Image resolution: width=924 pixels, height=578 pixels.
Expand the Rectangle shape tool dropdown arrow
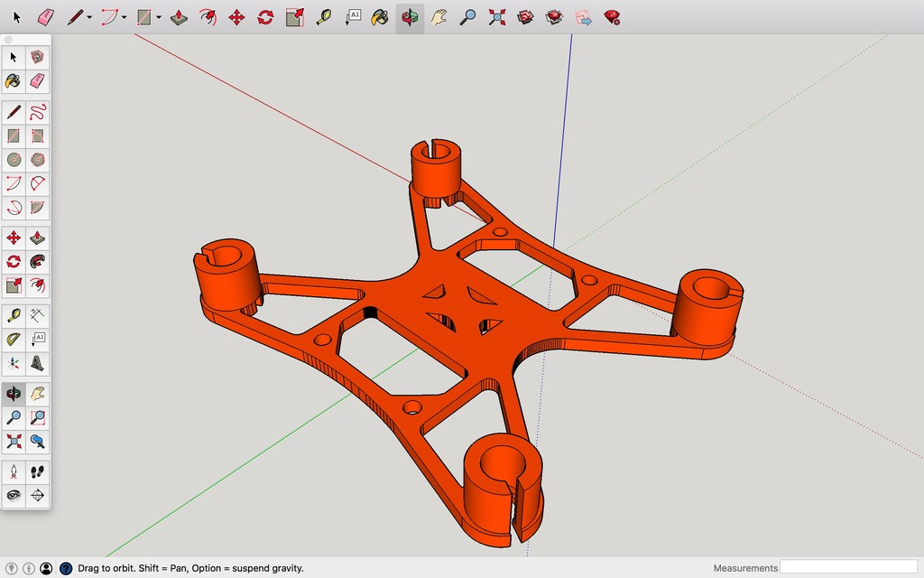click(x=159, y=17)
